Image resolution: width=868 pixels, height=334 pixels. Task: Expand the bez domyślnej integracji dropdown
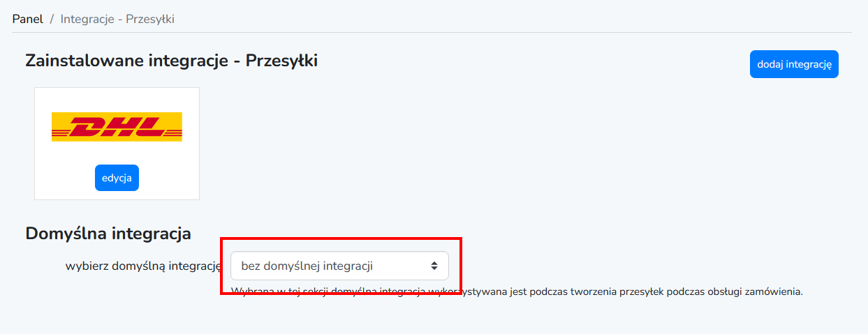tap(339, 266)
